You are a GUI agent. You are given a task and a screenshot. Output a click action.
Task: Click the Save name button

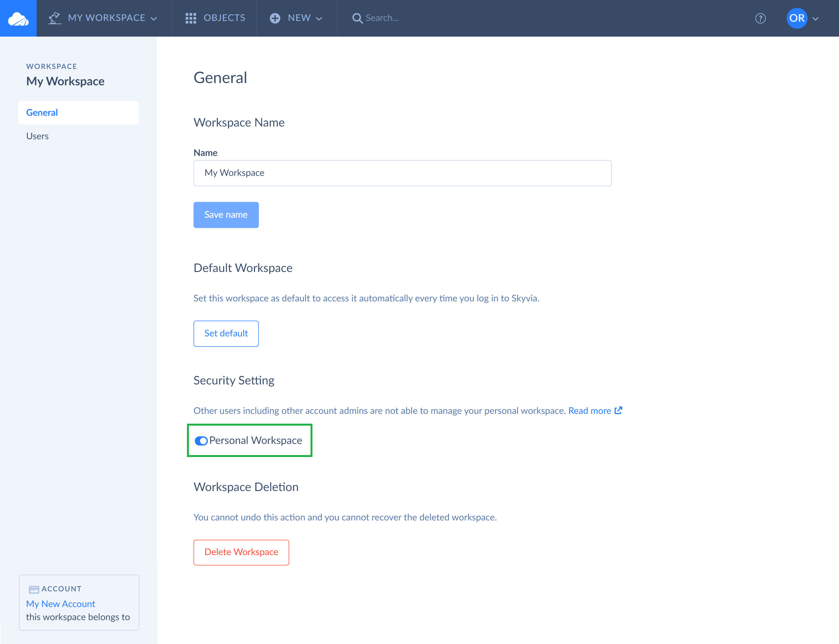[226, 214]
